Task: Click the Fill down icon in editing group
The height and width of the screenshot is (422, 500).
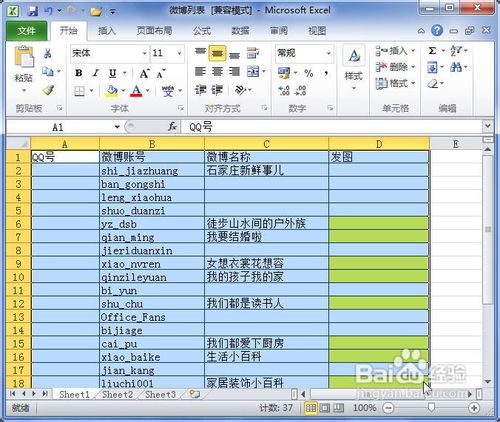Action: pos(432,68)
